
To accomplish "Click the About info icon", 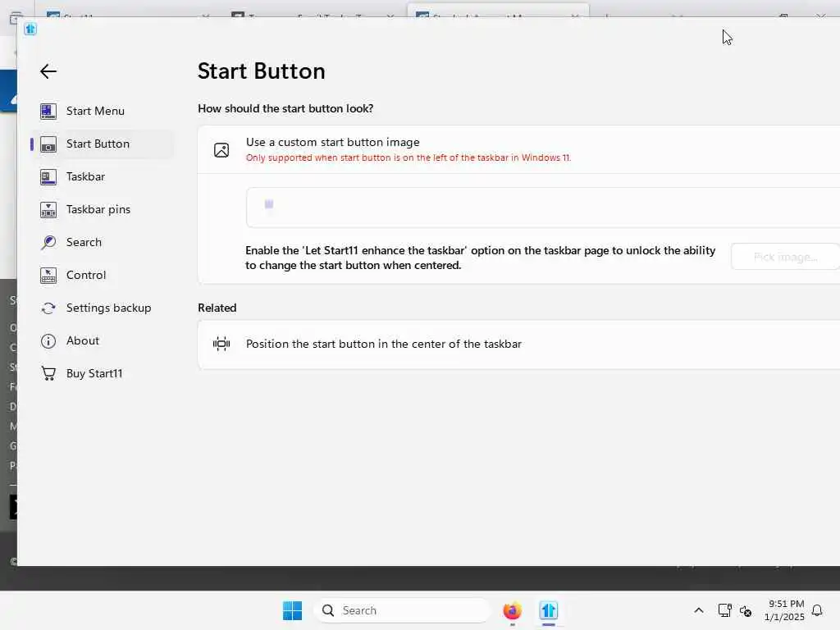I will click(48, 341).
